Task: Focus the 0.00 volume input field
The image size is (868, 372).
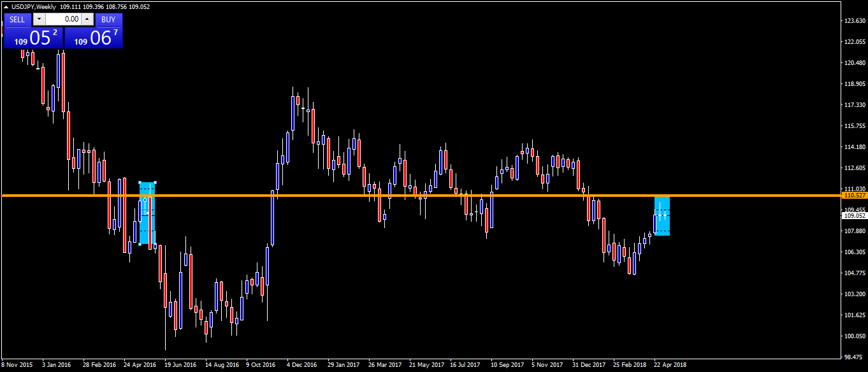Action: [x=63, y=20]
